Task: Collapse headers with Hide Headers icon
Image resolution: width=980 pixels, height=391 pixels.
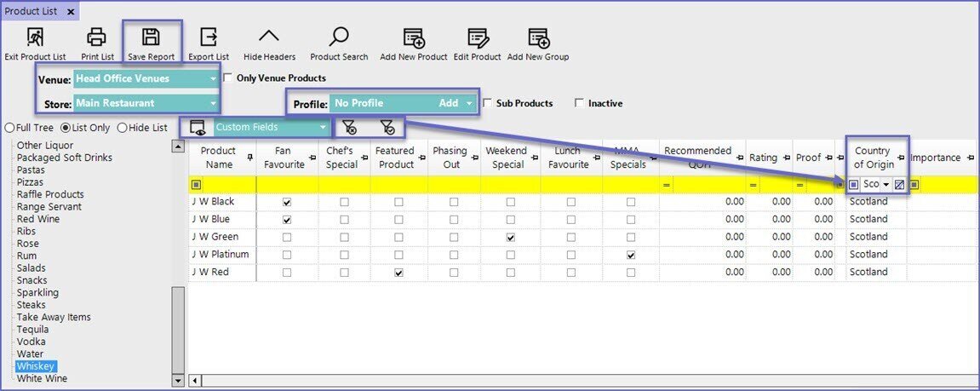Action: point(269,37)
